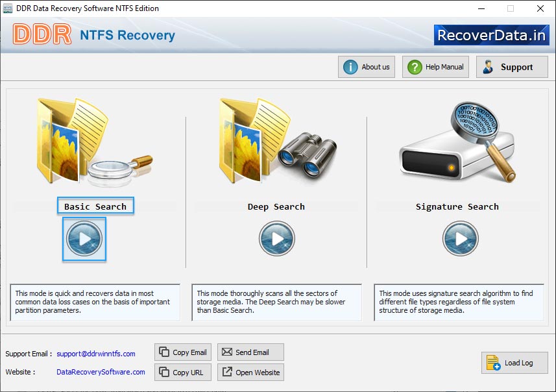Copy the website URL
The height and width of the screenshot is (392, 556).
coord(183,372)
